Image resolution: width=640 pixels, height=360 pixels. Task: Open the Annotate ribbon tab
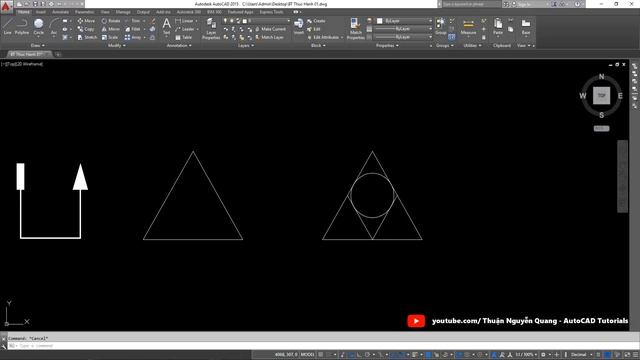pyautogui.click(x=60, y=12)
